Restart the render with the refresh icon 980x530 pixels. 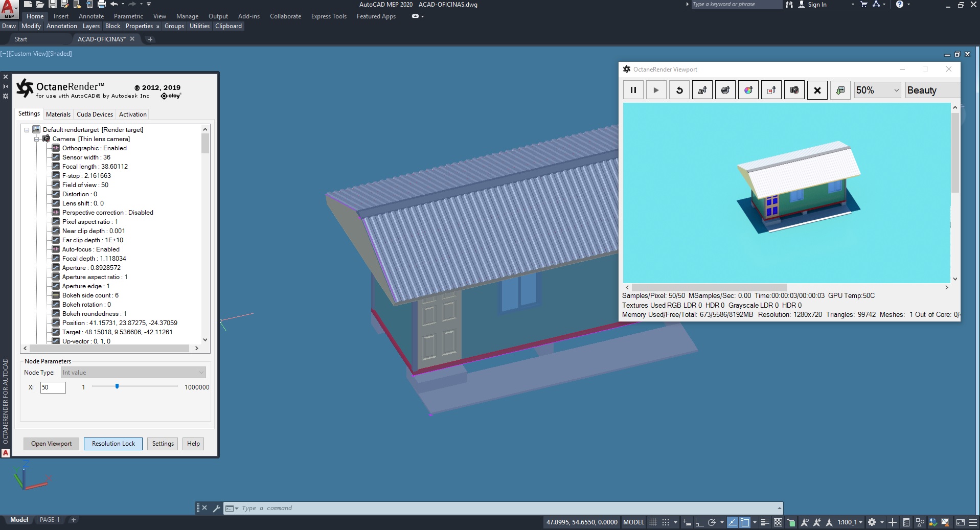point(679,90)
